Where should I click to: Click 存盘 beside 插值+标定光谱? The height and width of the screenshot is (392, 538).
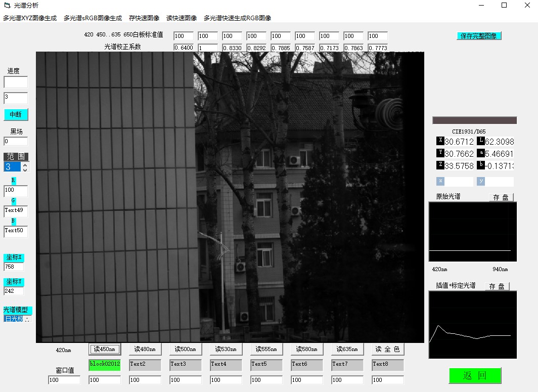(497, 286)
